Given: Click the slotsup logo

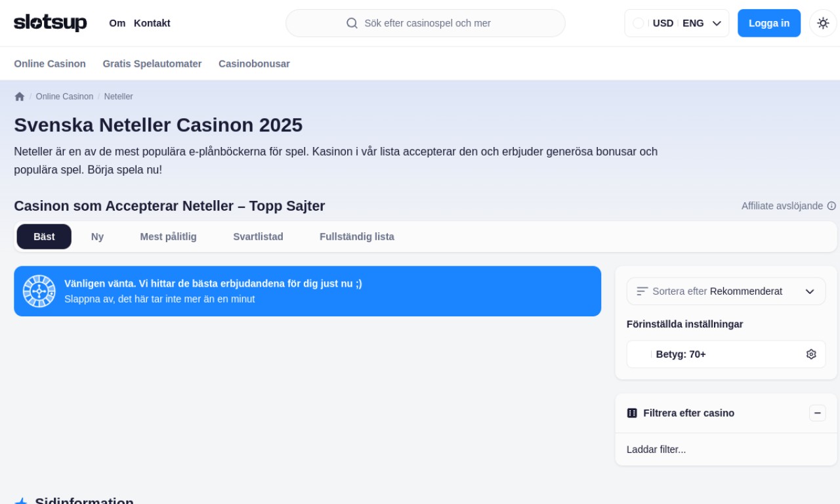Looking at the screenshot, I should 50,23.
